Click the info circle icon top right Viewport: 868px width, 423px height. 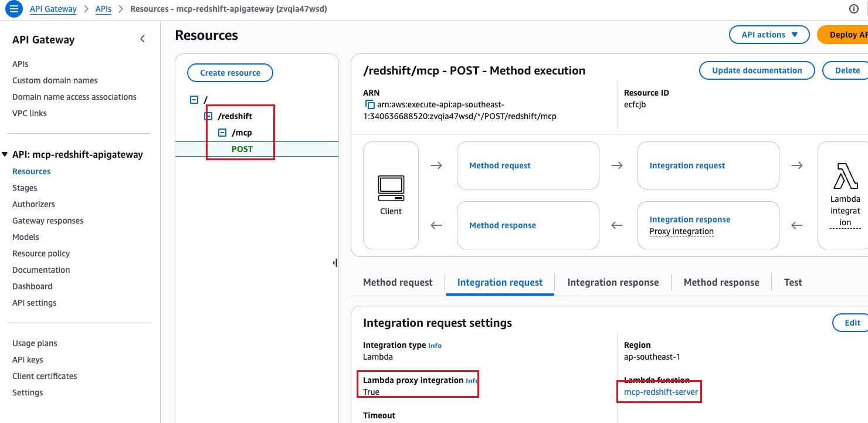[x=854, y=9]
